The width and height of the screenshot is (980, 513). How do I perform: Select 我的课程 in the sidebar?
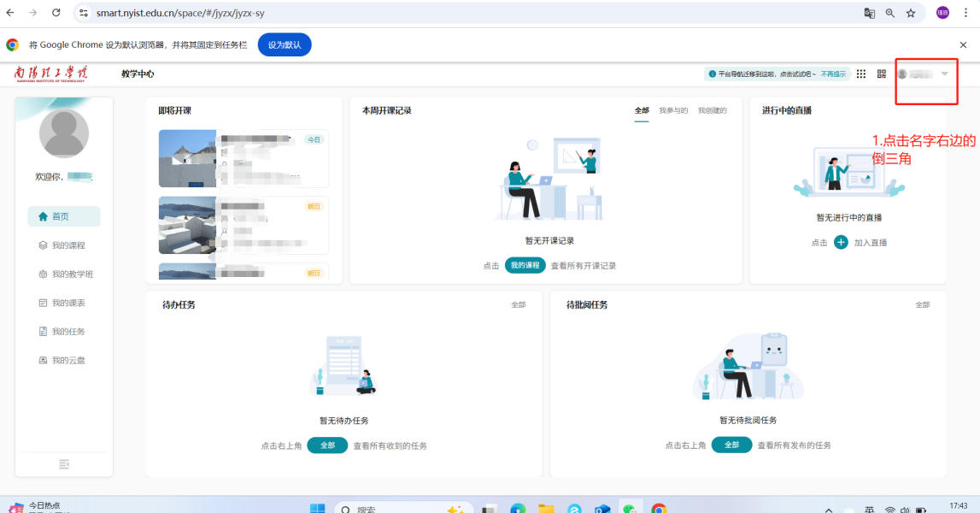pos(67,245)
